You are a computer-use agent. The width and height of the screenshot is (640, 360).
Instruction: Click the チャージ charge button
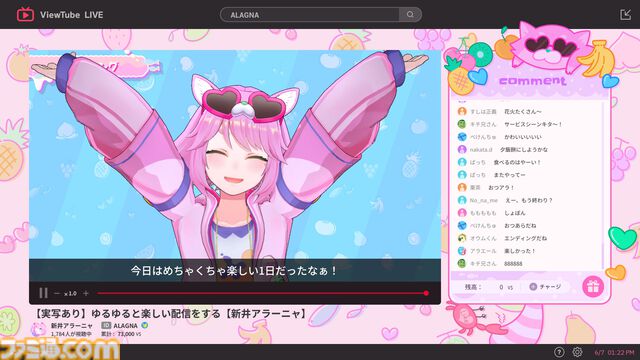[545, 287]
